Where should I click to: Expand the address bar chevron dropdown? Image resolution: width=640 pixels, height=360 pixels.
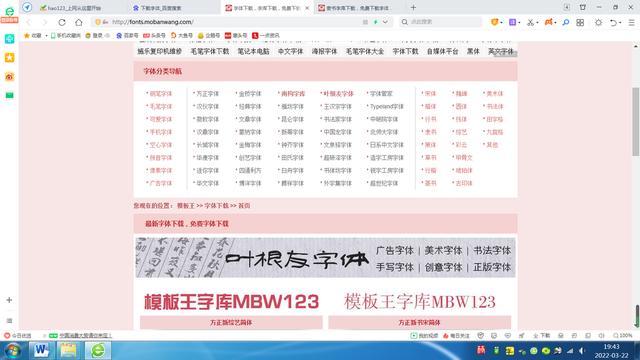385,22
